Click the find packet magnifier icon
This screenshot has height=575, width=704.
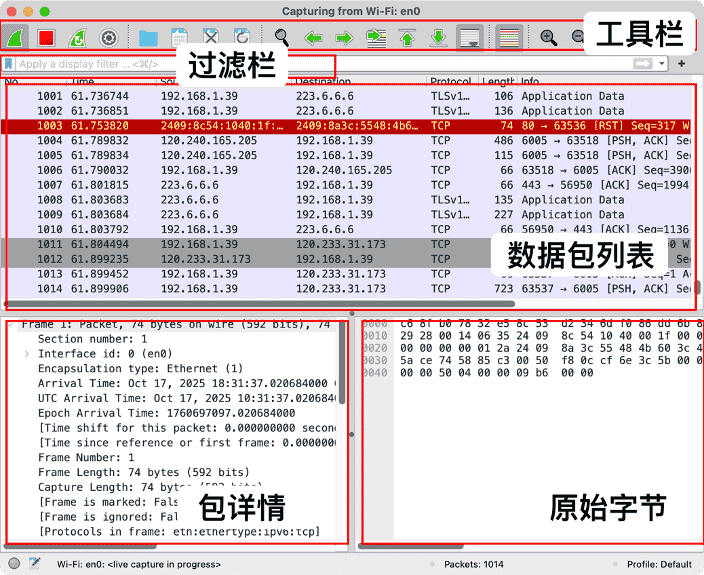(x=282, y=38)
